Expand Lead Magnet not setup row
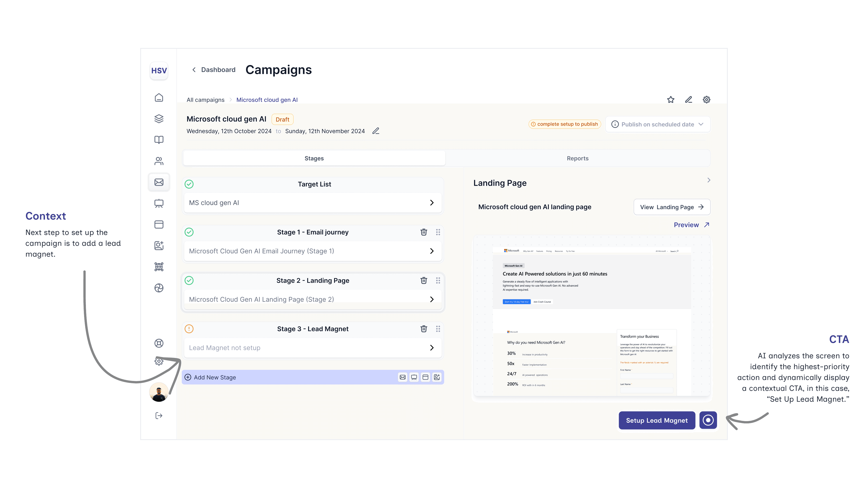 click(x=313, y=347)
